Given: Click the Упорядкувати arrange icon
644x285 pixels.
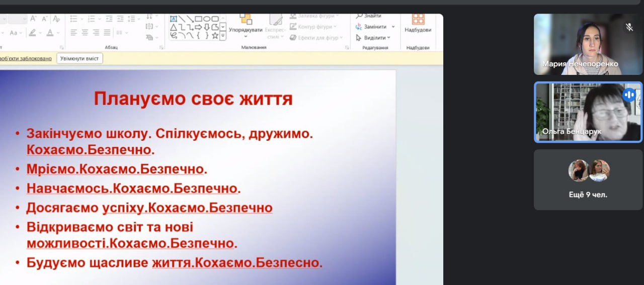Looking at the screenshot, I should 246,20.
